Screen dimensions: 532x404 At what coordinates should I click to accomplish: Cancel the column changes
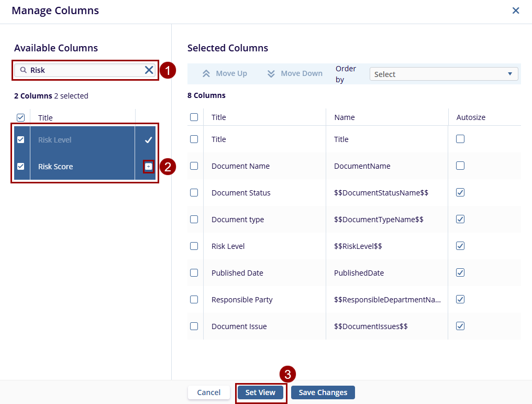[x=209, y=392]
